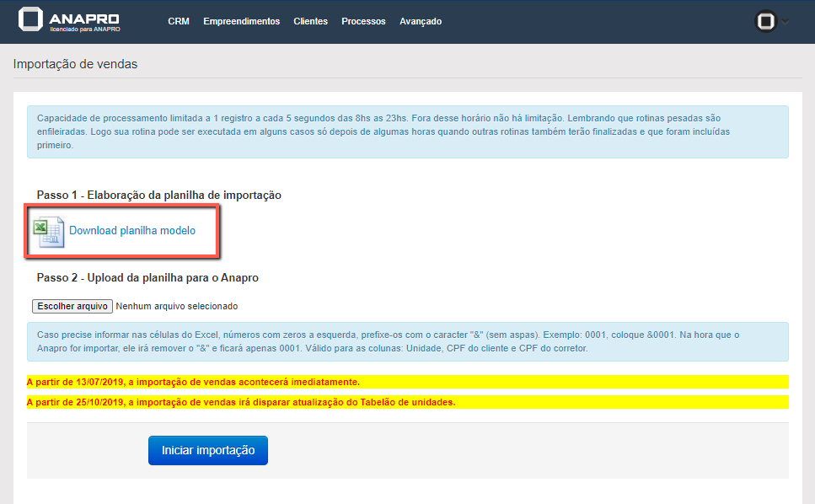Click the ANAPRO logo icon
Screen dimensions: 815x504
(x=31, y=20)
